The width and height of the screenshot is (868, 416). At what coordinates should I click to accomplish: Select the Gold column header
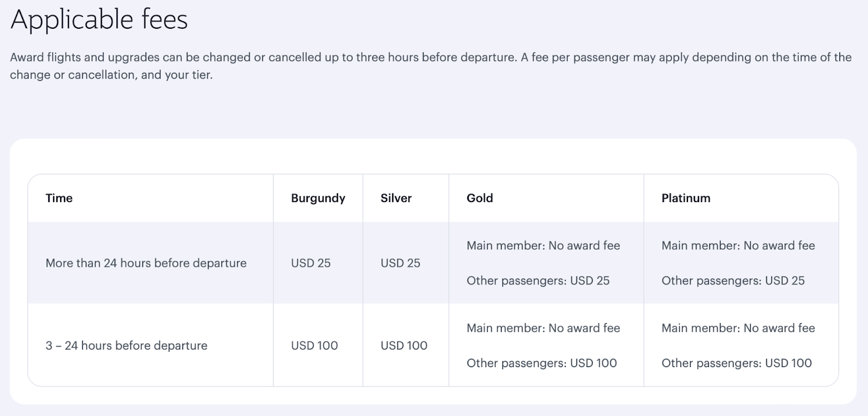tap(480, 198)
